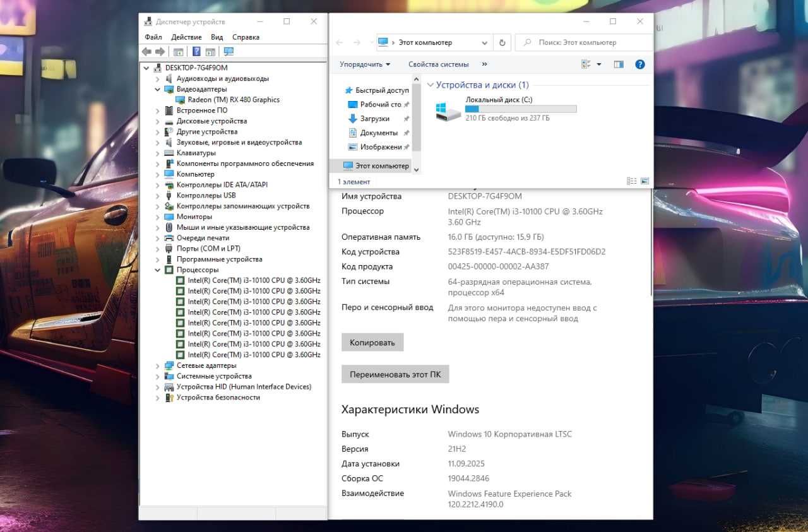The image size is (808, 532).
Task: Expand the Аудиовходы и аудиовыходы category
Action: [x=158, y=79]
